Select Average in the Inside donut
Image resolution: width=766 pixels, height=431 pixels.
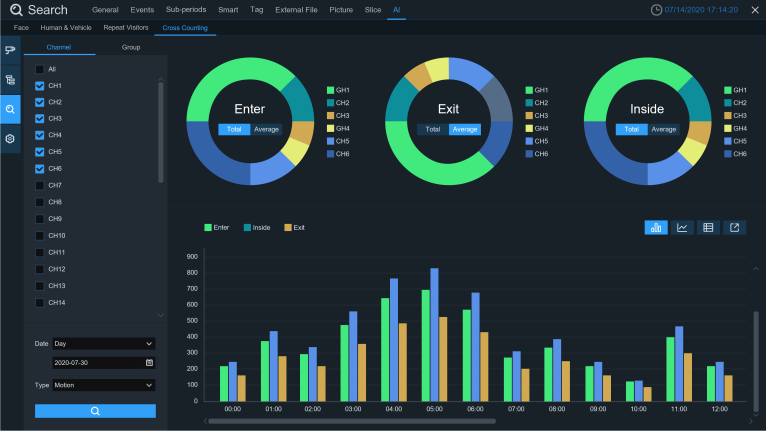pyautogui.click(x=663, y=129)
